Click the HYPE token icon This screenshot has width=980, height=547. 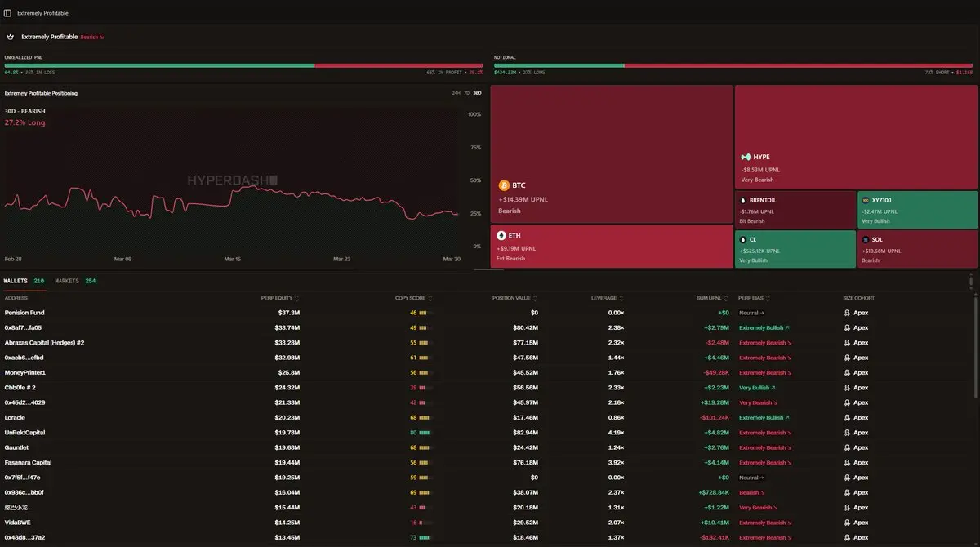pos(746,157)
